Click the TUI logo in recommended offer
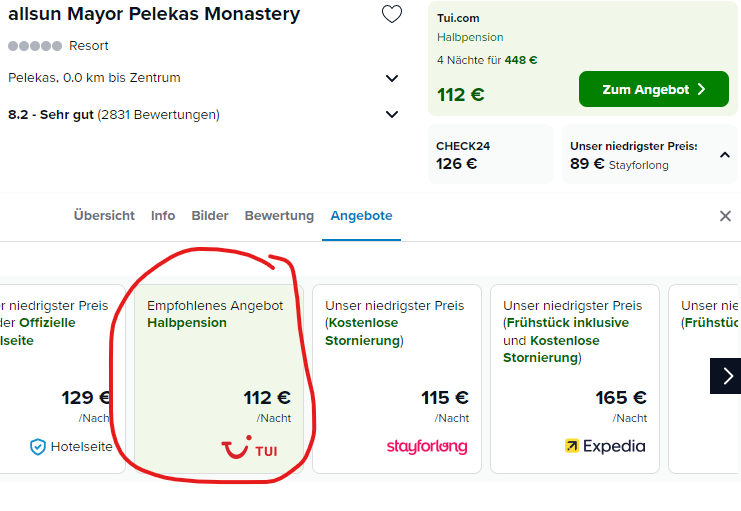The height and width of the screenshot is (511, 741). (x=250, y=447)
